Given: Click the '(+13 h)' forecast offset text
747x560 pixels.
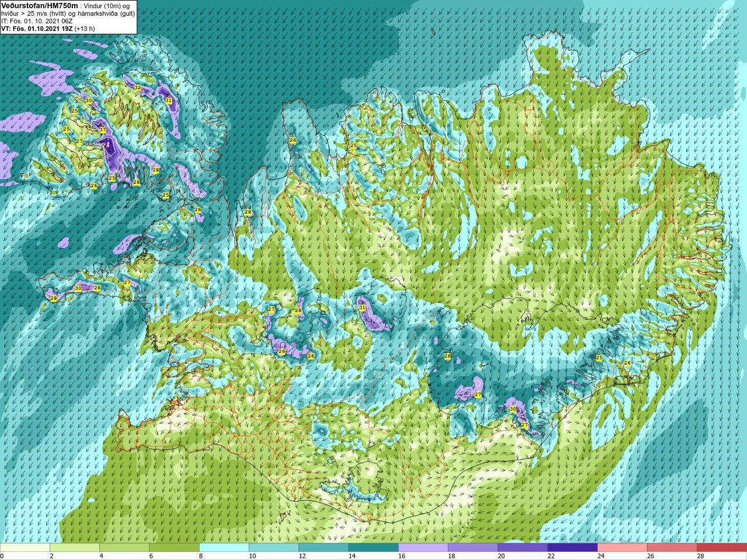Looking at the screenshot, I should (x=85, y=29).
